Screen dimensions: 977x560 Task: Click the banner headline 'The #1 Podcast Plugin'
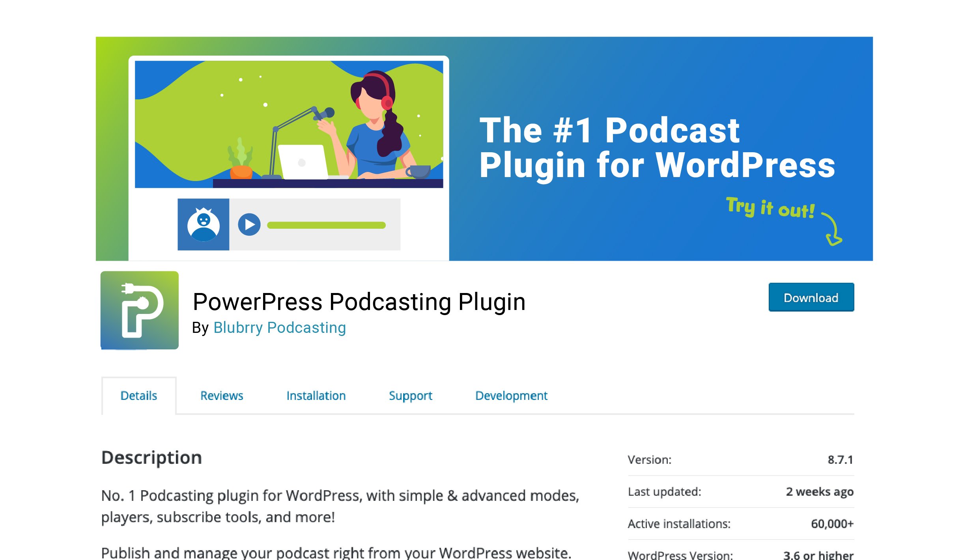point(657,147)
